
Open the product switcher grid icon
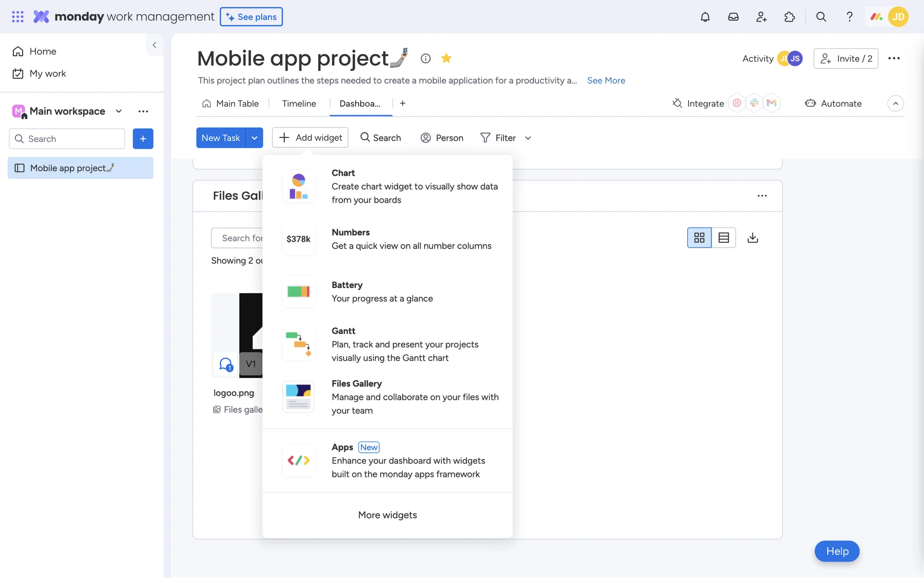point(18,17)
